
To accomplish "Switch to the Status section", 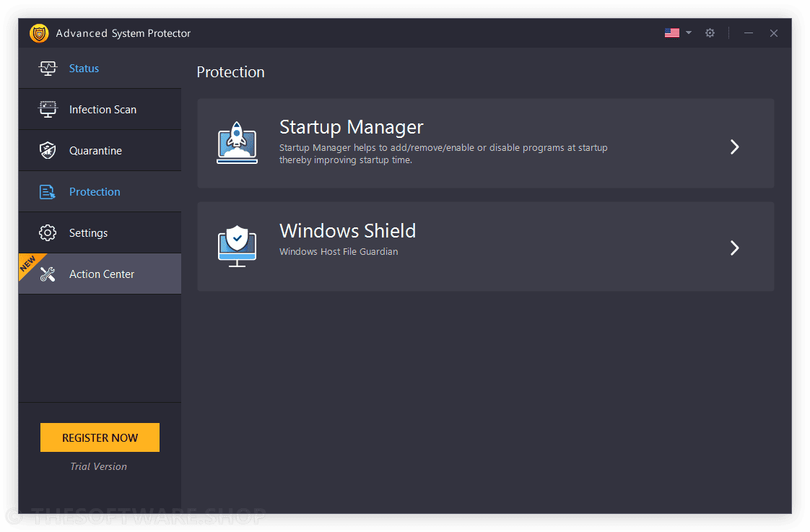I will pos(100,68).
